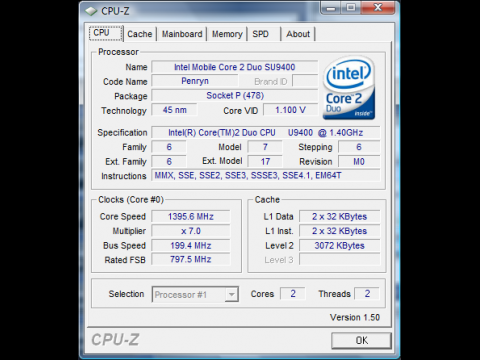
Task: Click the Level 2 3072 KBytes value
Action: click(x=340, y=246)
